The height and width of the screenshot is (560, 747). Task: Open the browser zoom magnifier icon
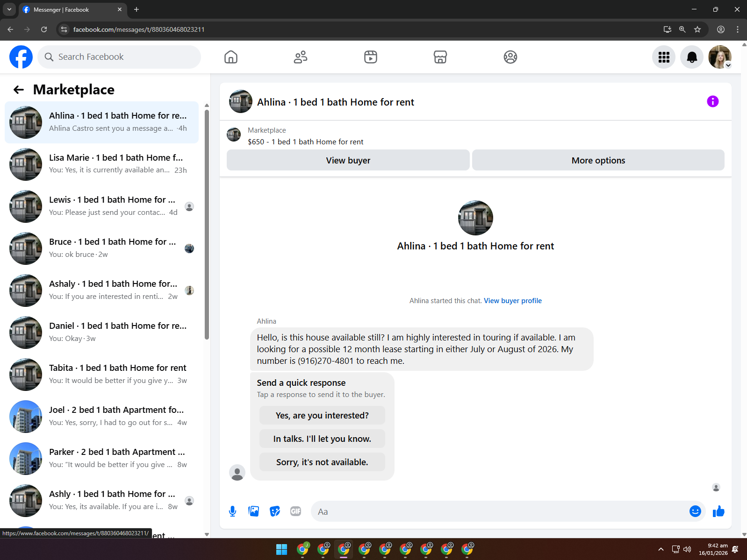click(682, 29)
